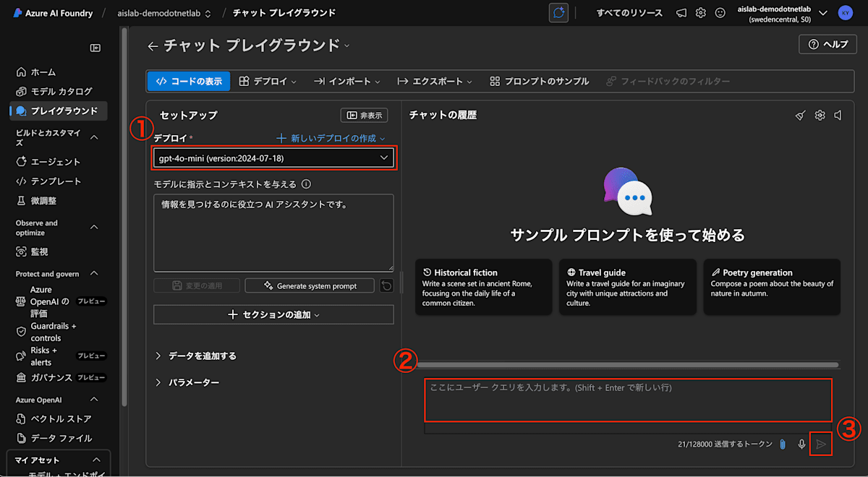868x477 pixels.
Task: Open ホーム in the sidebar
Action: (35, 72)
